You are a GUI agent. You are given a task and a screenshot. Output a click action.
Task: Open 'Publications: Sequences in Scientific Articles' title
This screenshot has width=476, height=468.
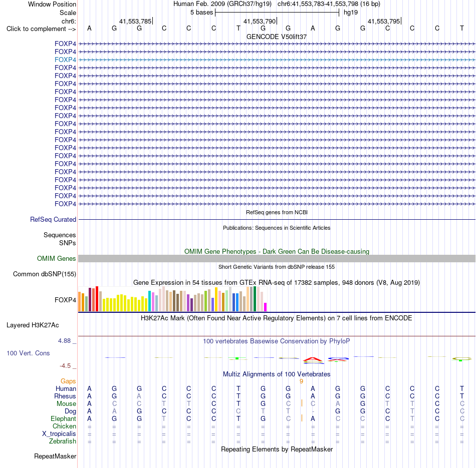pyautogui.click(x=277, y=228)
